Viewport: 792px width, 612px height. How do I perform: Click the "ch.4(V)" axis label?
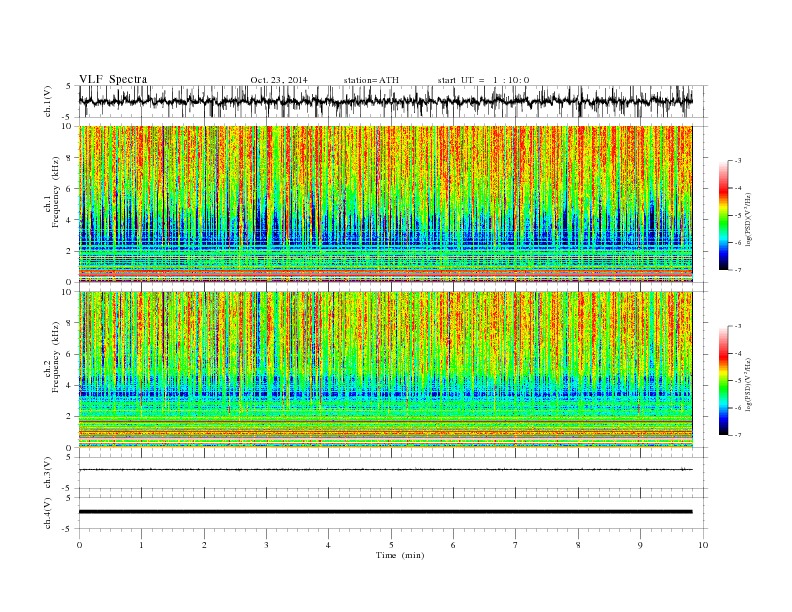pos(48,513)
